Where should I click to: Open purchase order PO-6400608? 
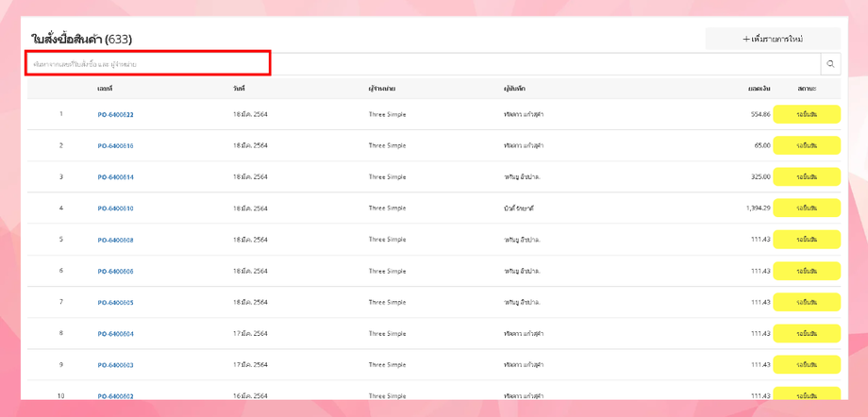point(115,240)
